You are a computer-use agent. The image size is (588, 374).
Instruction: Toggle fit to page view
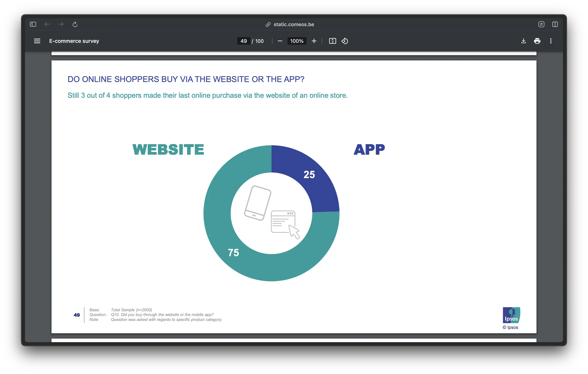pos(332,41)
